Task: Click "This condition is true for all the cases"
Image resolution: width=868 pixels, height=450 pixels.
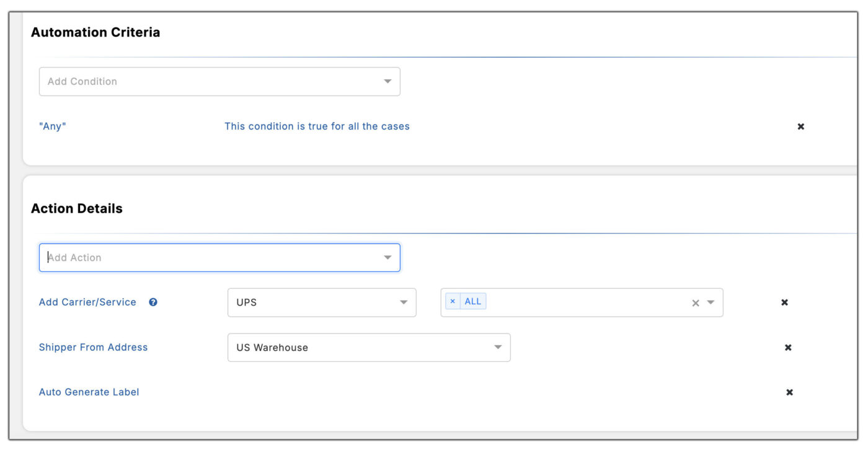Action: click(x=317, y=126)
